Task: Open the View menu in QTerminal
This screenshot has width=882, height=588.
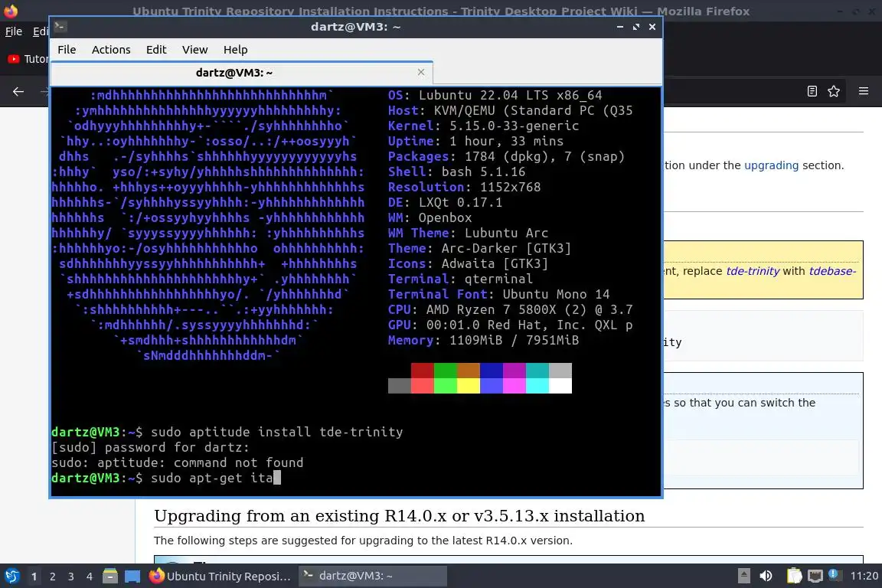Action: point(194,50)
